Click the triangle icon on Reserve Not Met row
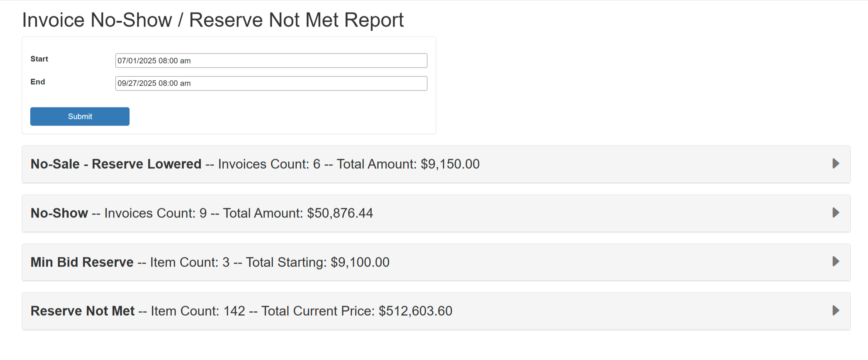The height and width of the screenshot is (360, 868). tap(836, 311)
